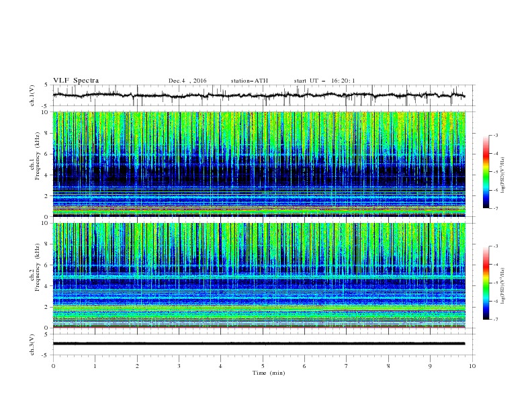Click time axis tick label "3"
532x411 pixels.
click(179, 366)
